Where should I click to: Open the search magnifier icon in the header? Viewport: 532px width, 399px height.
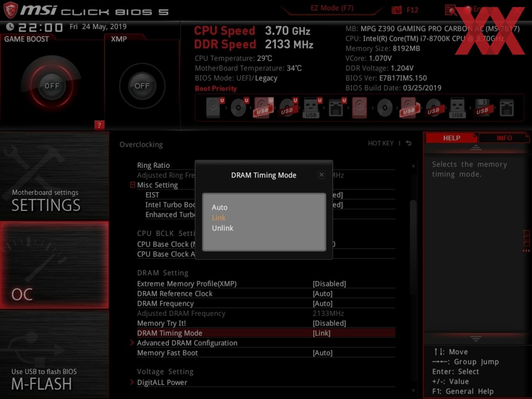click(451, 10)
